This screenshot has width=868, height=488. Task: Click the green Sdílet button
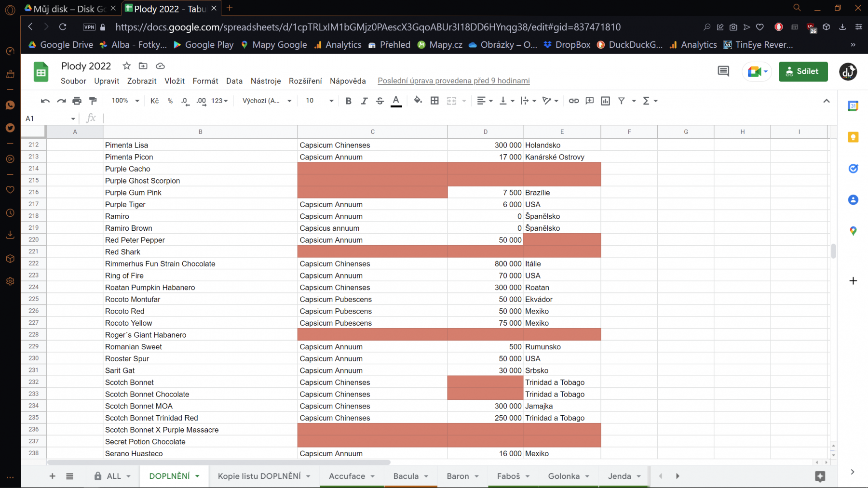click(x=803, y=71)
